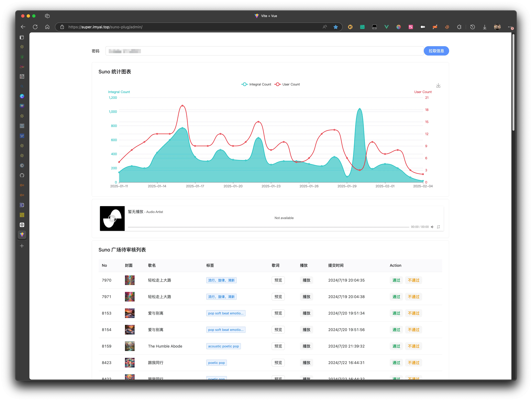Open the cookie extension icon
Viewport: 532px width, 401px height.
point(447,27)
